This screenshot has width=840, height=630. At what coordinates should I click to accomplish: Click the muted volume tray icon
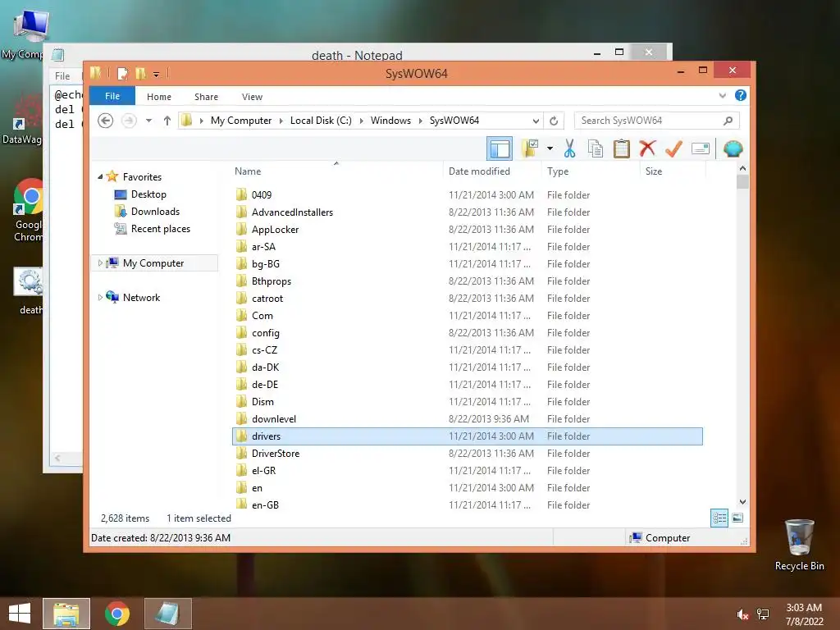[x=742, y=614]
